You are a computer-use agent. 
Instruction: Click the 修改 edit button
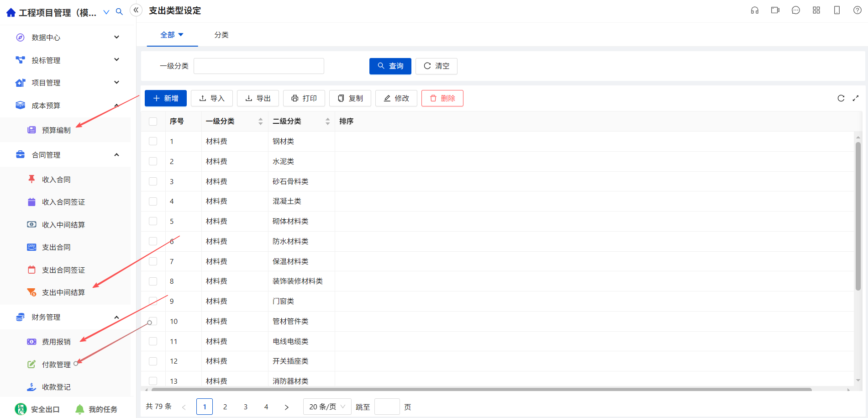[x=396, y=98]
